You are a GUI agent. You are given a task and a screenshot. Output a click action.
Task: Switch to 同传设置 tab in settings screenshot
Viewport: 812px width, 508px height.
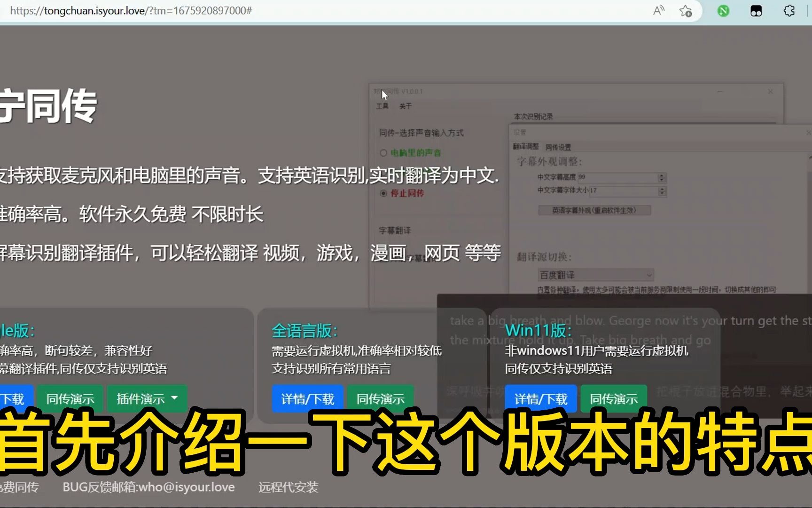(558, 147)
